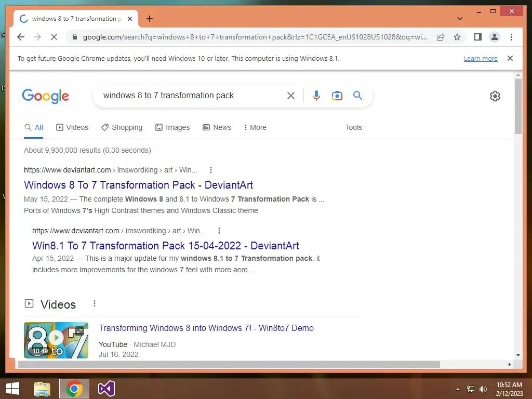Search by image with camera icon
Screen dimensions: 532x399
[x=337, y=96]
